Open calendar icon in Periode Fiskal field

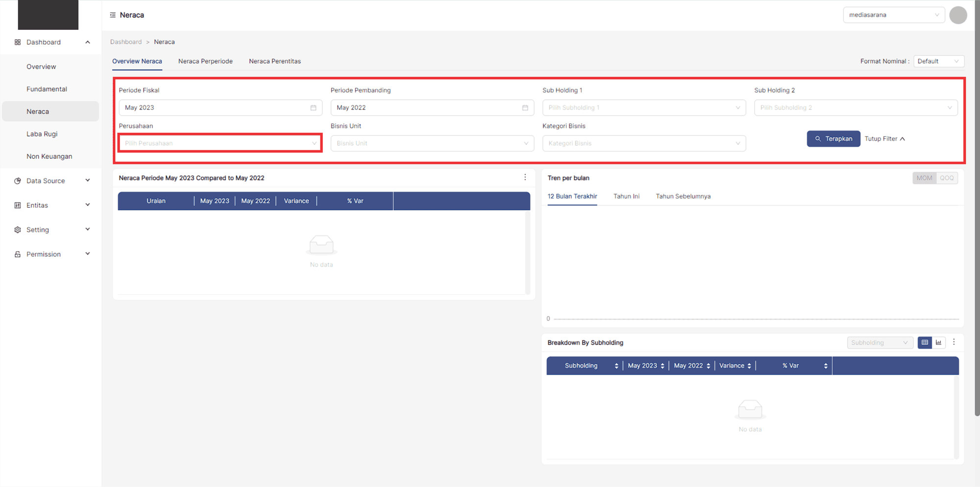click(x=313, y=108)
